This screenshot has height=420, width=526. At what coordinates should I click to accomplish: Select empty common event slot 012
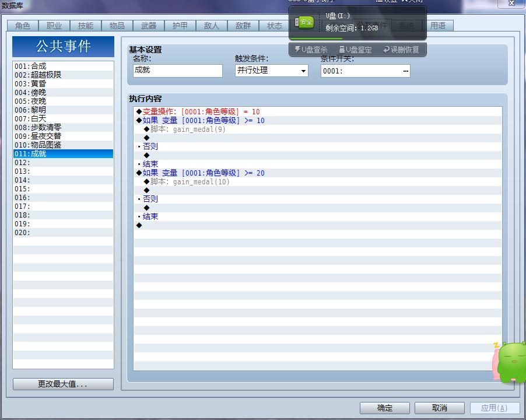[x=63, y=162]
